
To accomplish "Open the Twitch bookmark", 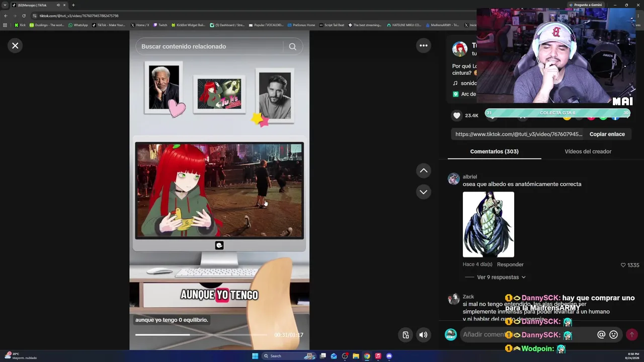I will pyautogui.click(x=160, y=25).
